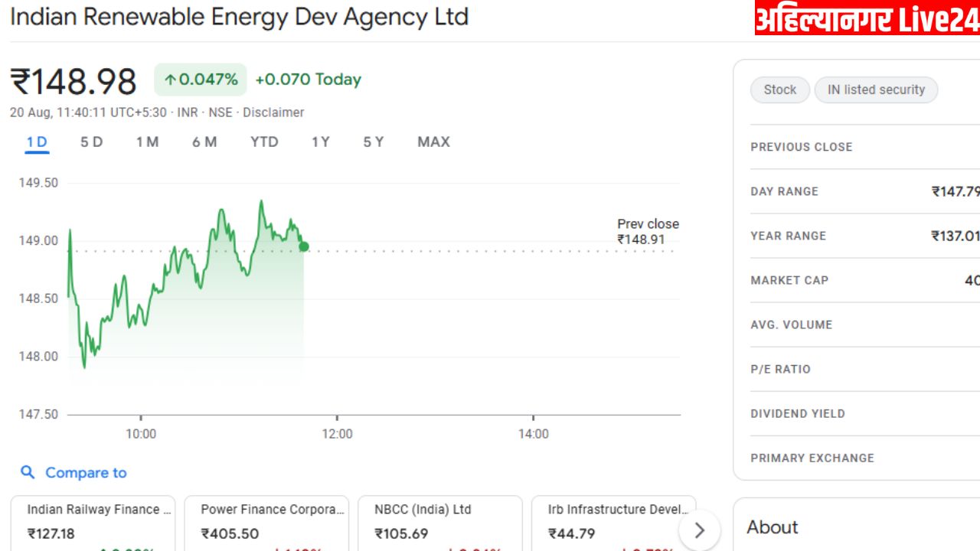Image resolution: width=980 pixels, height=551 pixels.
Task: Click the Stock tag chip
Action: 780,90
